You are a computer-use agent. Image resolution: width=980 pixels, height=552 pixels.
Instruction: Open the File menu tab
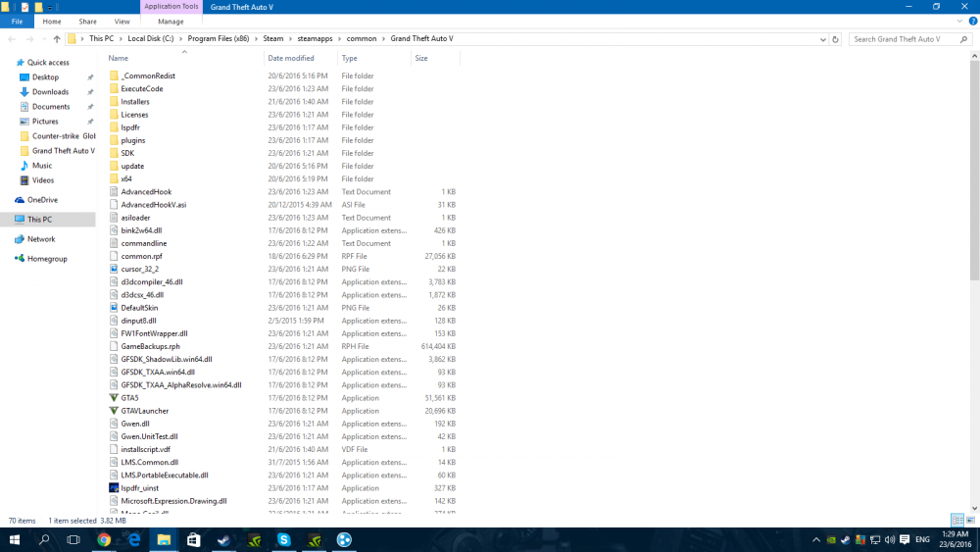[x=17, y=22]
